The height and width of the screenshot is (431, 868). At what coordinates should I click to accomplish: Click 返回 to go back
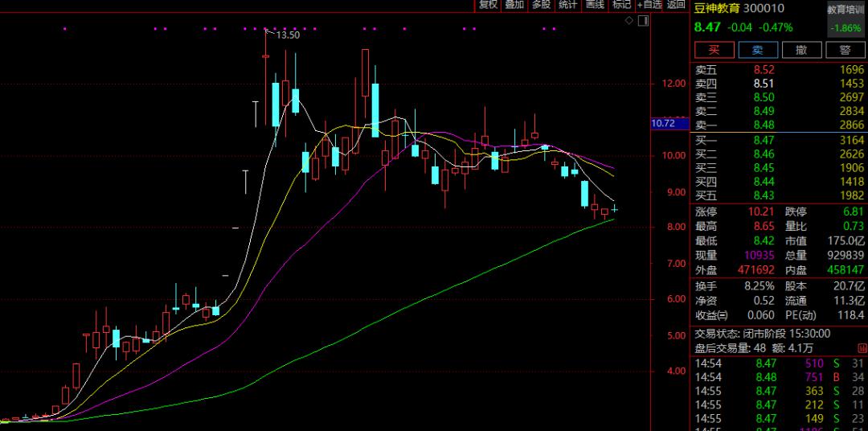click(676, 5)
